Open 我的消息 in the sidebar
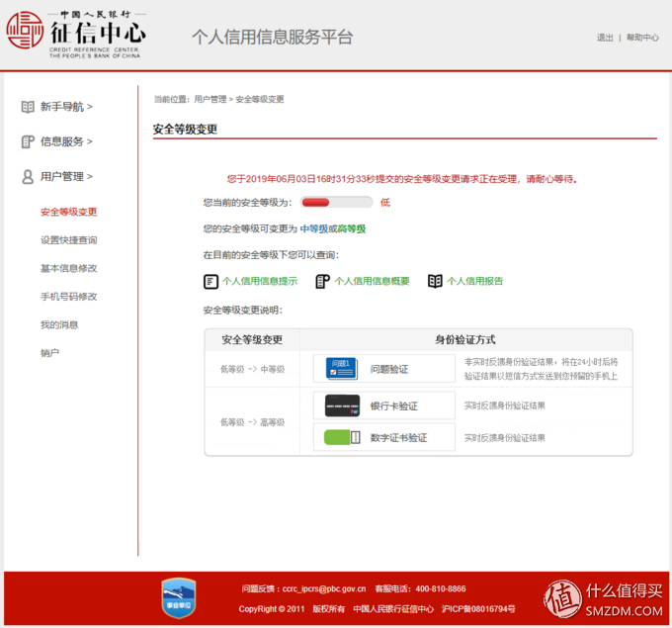672x628 pixels. pos(59,324)
